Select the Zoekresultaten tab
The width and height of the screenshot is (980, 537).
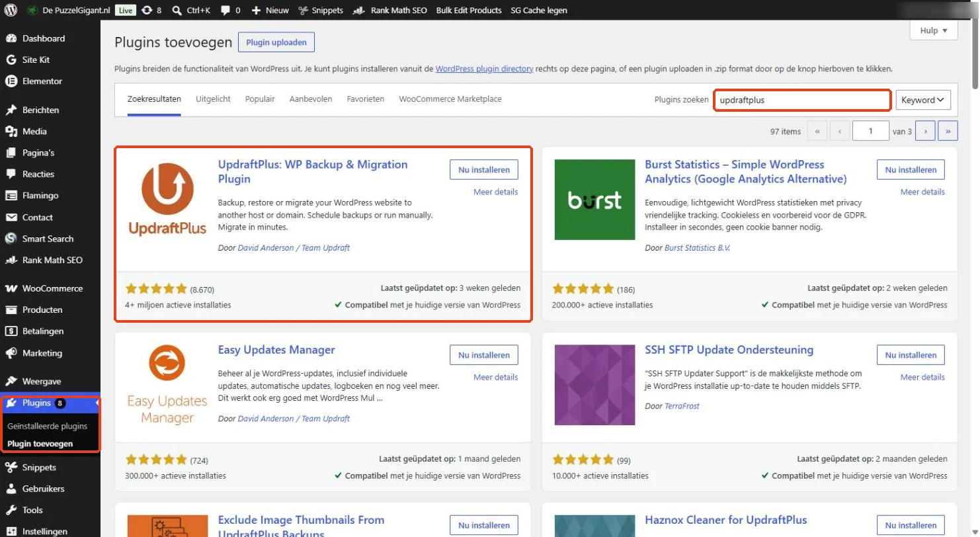[x=154, y=99]
